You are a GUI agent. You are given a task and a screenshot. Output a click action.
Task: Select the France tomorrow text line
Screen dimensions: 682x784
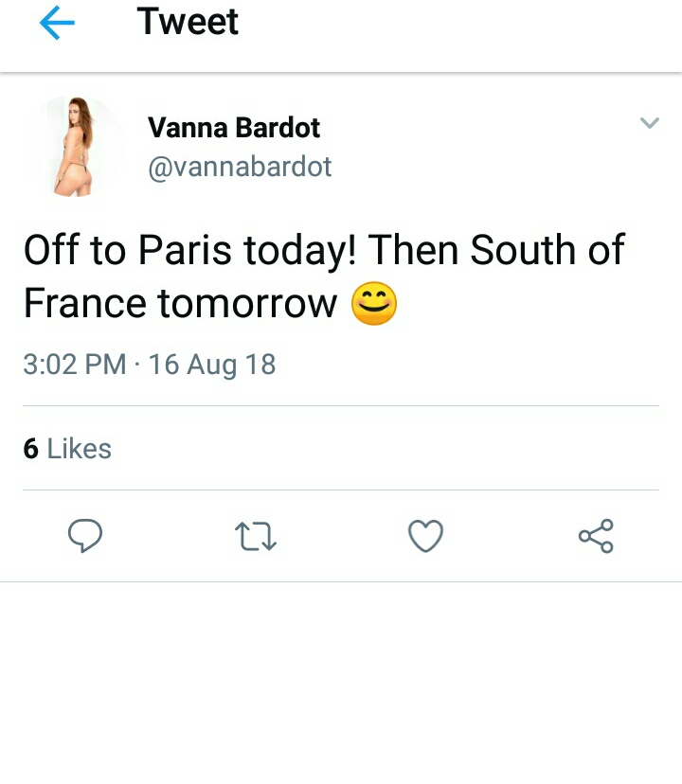180,305
